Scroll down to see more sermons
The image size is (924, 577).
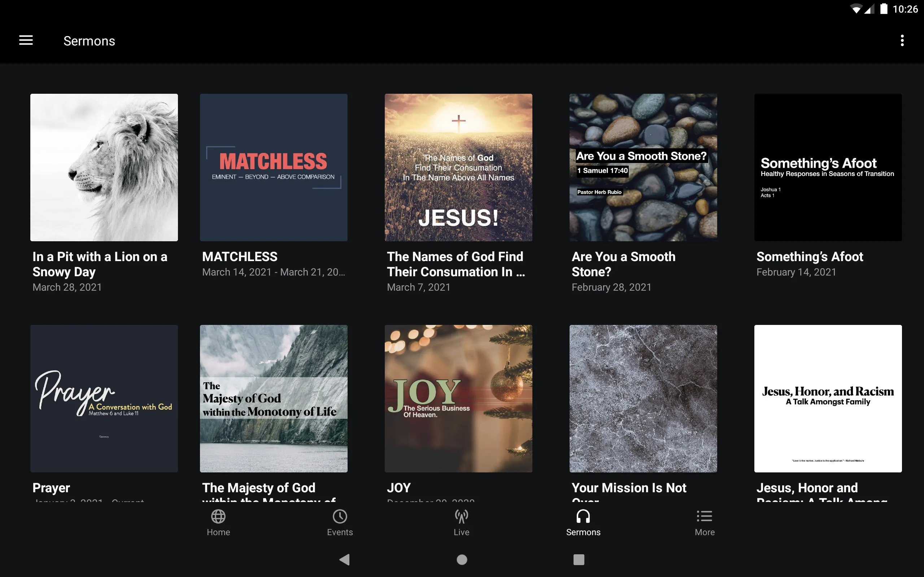point(462,299)
